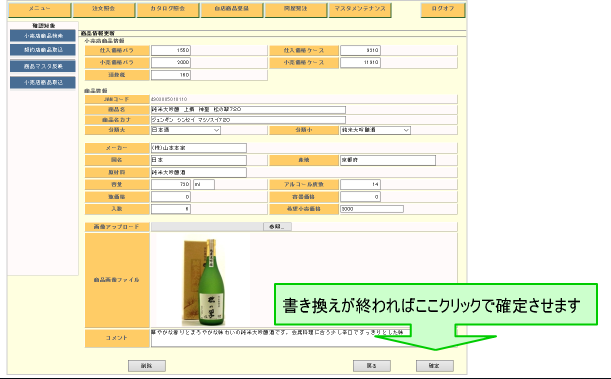
Task: Click the 容量 field showing 720
Action: click(171, 184)
